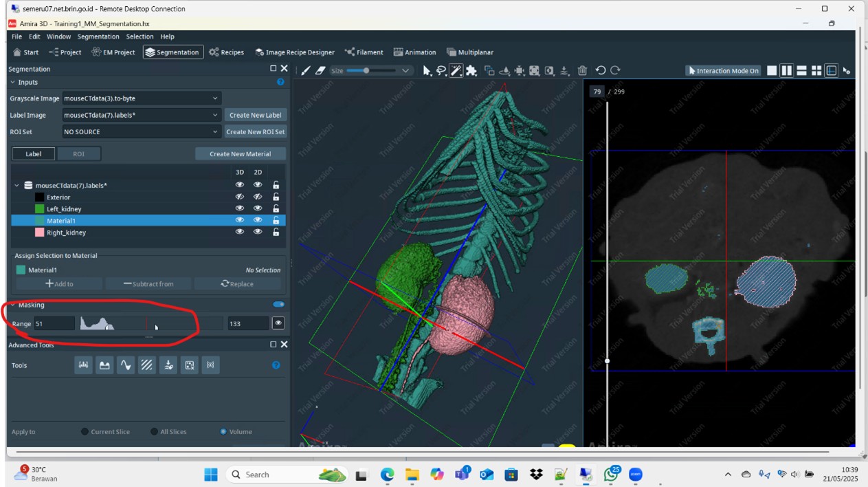Click the Undo icon in the toolbar
This screenshot has height=487, width=868.
(601, 69)
